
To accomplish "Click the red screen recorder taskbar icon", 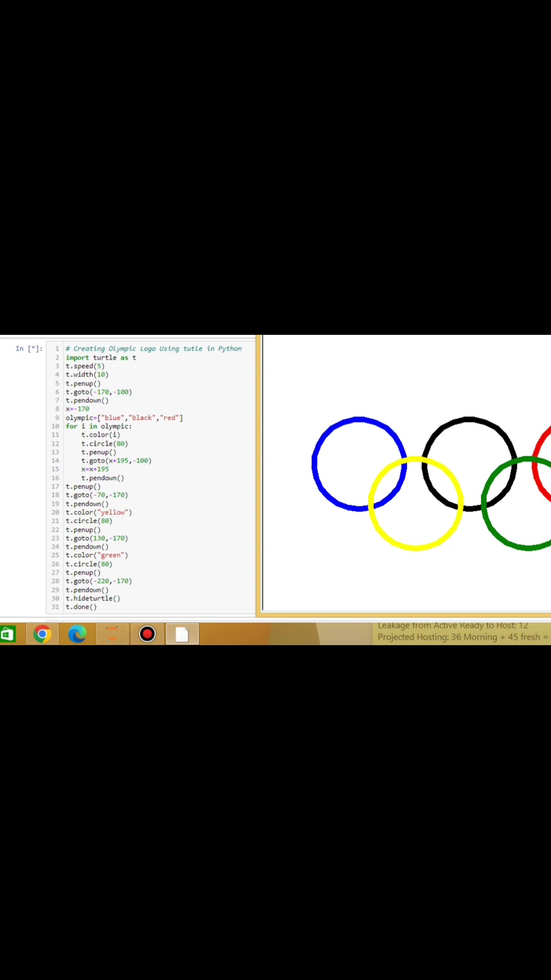I will click(x=147, y=634).
